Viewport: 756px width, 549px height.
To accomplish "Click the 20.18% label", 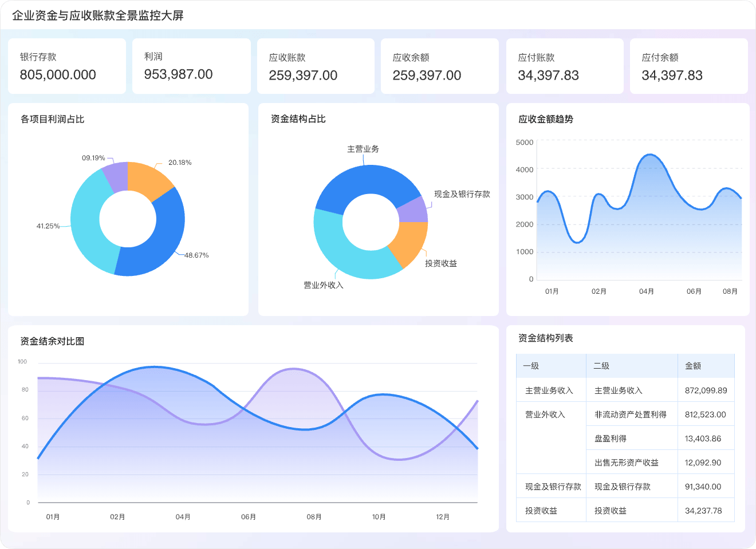I will click(180, 163).
